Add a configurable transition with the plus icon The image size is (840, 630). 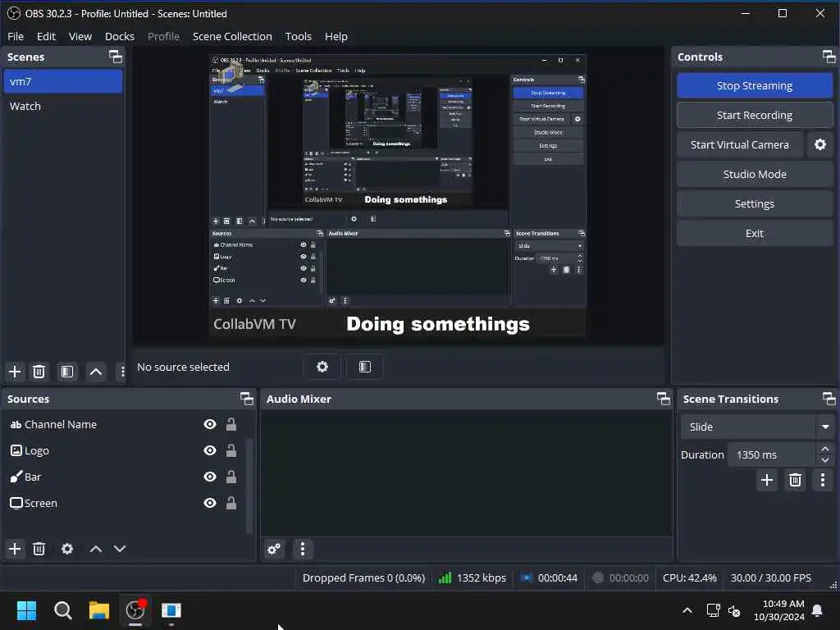pyautogui.click(x=767, y=480)
